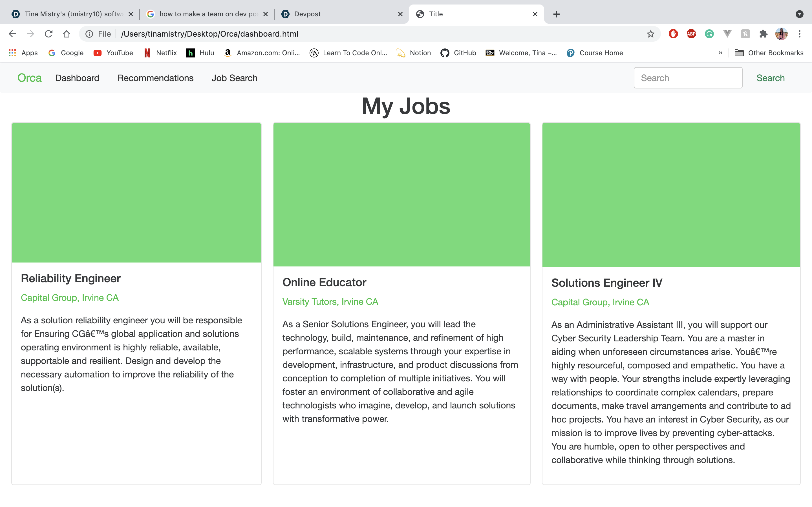Screen dimensions: 812x507
Task: Click the Orca brand link
Action: 30,78
